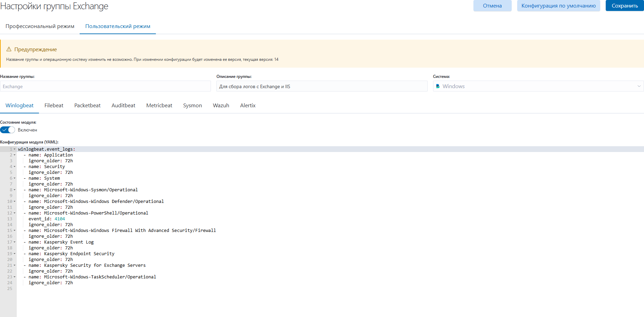Fold the Windows Firewall entry on line 15
The image size is (644, 317).
pos(14,231)
